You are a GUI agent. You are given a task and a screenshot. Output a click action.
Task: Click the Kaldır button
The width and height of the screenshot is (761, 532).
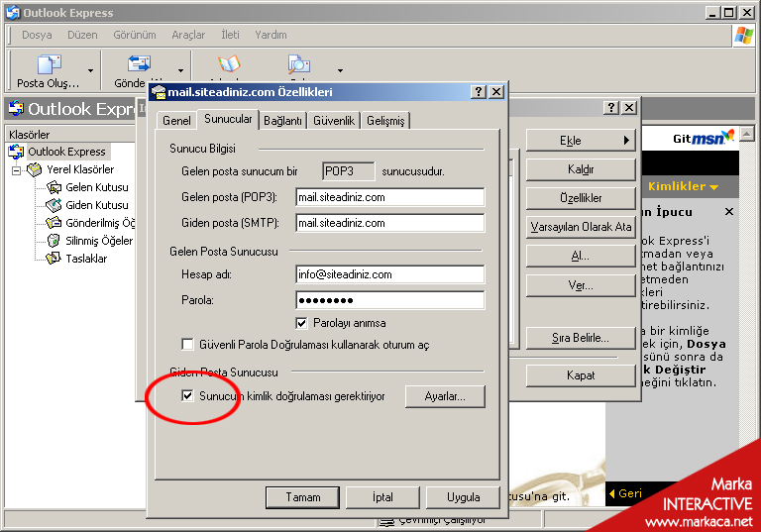click(x=581, y=169)
